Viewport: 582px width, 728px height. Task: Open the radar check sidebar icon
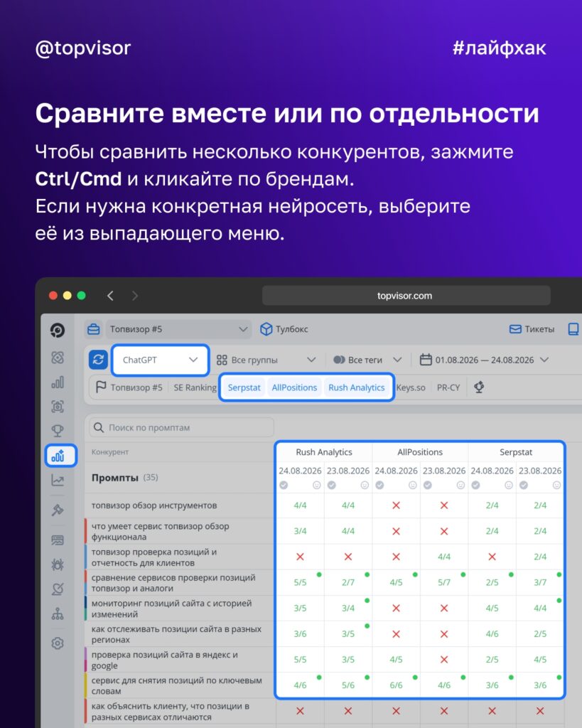(x=58, y=589)
